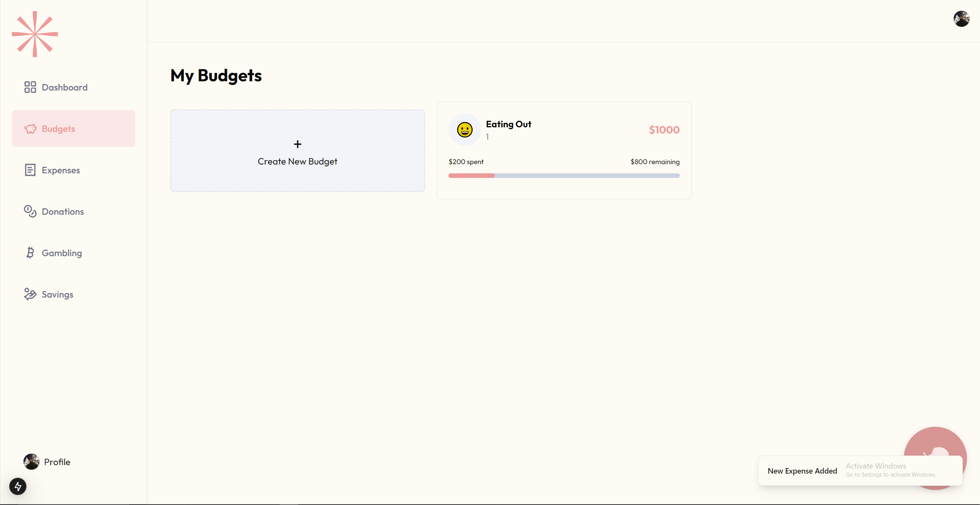This screenshot has width=980, height=505.
Task: Open the Eating Out budget title
Action: [508, 124]
